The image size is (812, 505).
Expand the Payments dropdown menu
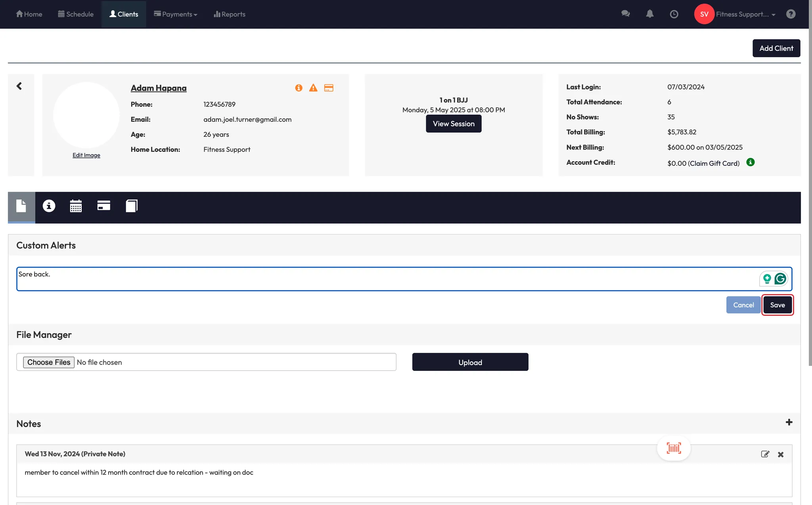(x=176, y=14)
